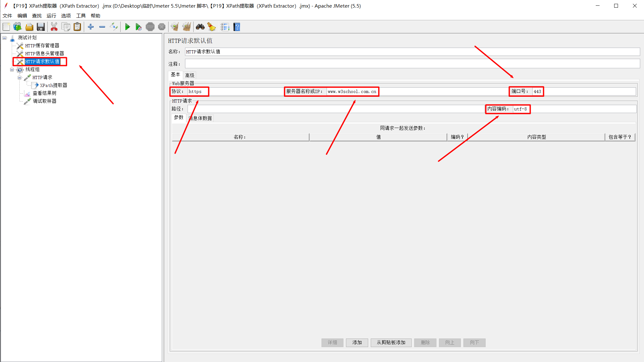644x362 pixels.
Task: Collapse the 测试计划 tree node
Action: [4, 37]
